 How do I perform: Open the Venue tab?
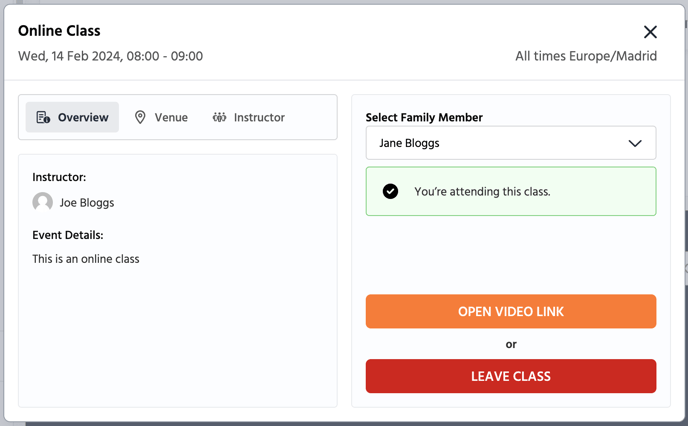point(161,117)
